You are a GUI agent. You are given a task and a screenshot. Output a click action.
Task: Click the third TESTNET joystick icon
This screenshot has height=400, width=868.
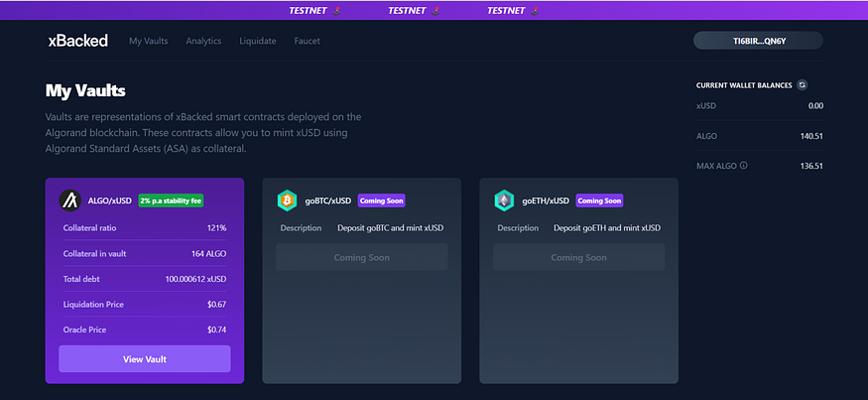[x=535, y=11]
